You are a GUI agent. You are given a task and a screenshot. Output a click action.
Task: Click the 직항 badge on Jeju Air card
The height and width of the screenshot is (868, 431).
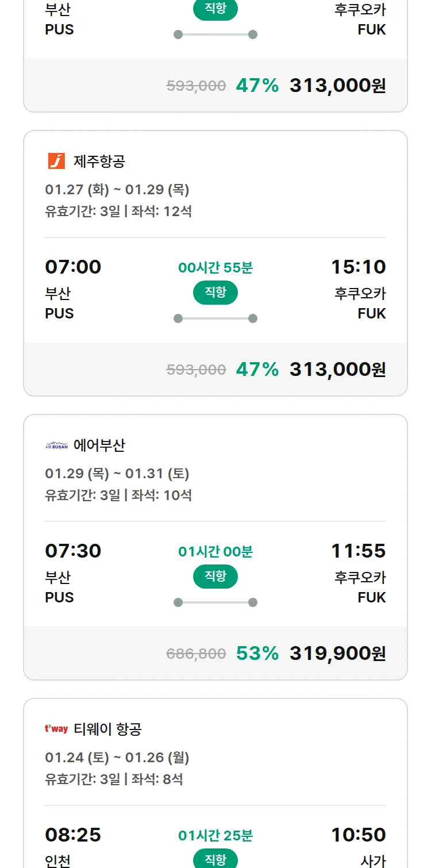point(215,293)
